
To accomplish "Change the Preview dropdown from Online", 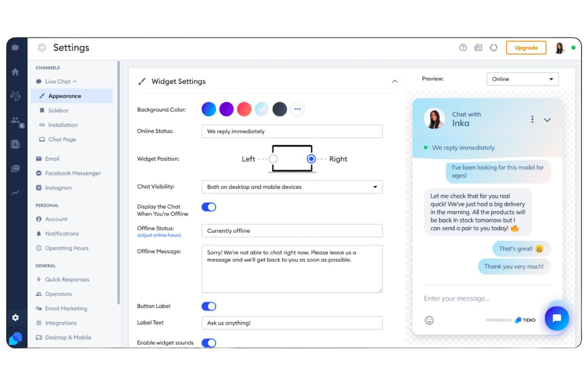I will tap(522, 79).
